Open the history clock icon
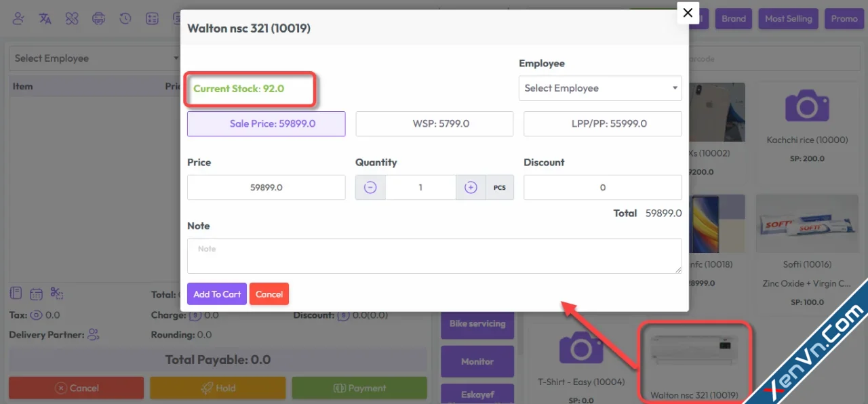This screenshot has height=404, width=868. pyautogui.click(x=125, y=19)
